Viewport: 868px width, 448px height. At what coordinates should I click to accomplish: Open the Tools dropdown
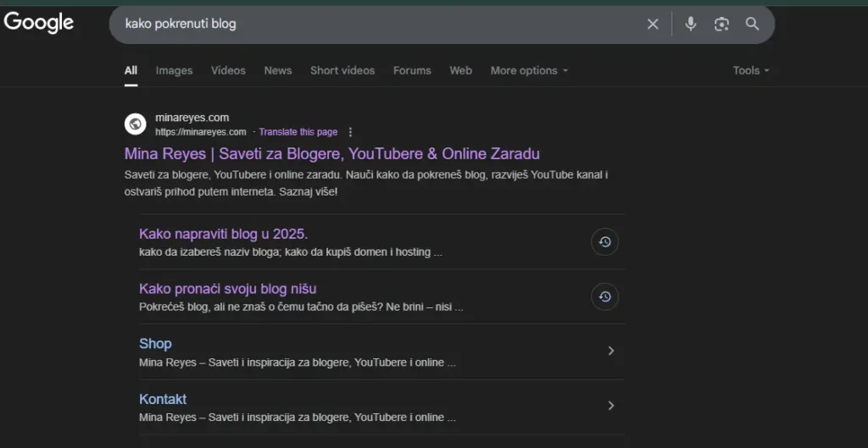[751, 70]
